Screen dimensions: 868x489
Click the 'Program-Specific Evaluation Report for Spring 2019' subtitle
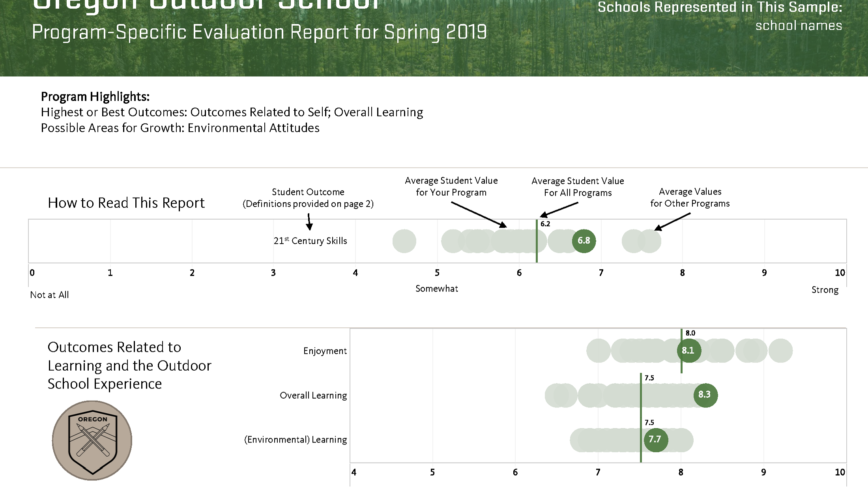click(260, 32)
